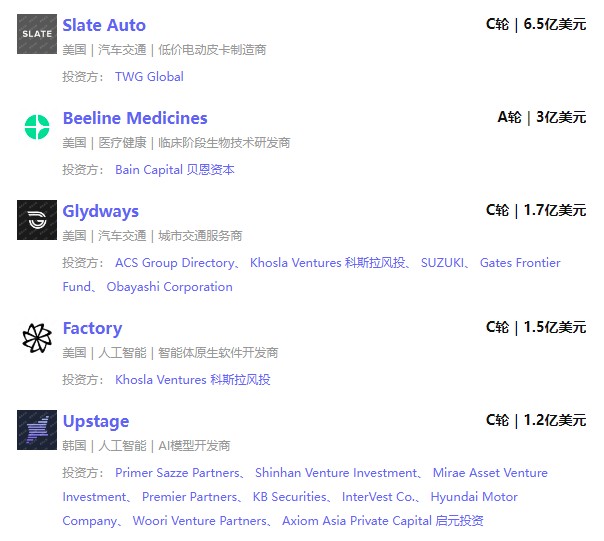
Task: Click KB Securities investor link
Action: (290, 497)
